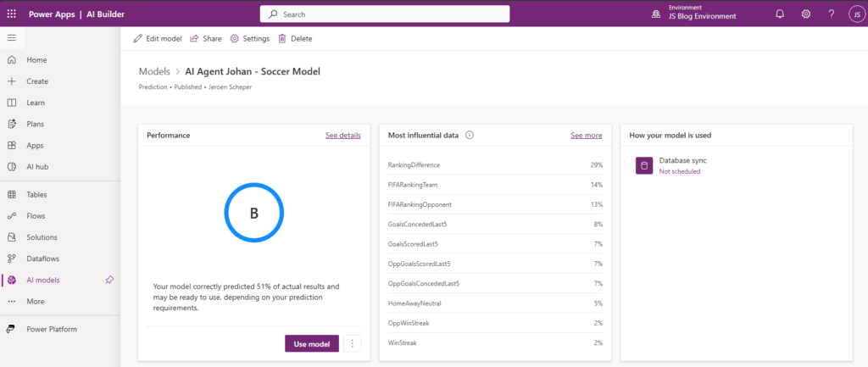Click the B performance grade circle
The width and height of the screenshot is (868, 367).
coord(253,213)
